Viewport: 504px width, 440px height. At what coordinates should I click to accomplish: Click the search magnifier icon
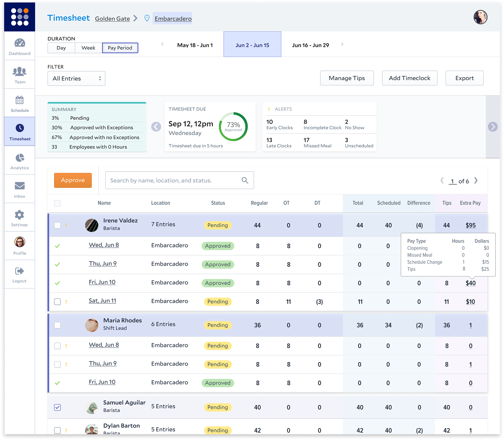(245, 180)
